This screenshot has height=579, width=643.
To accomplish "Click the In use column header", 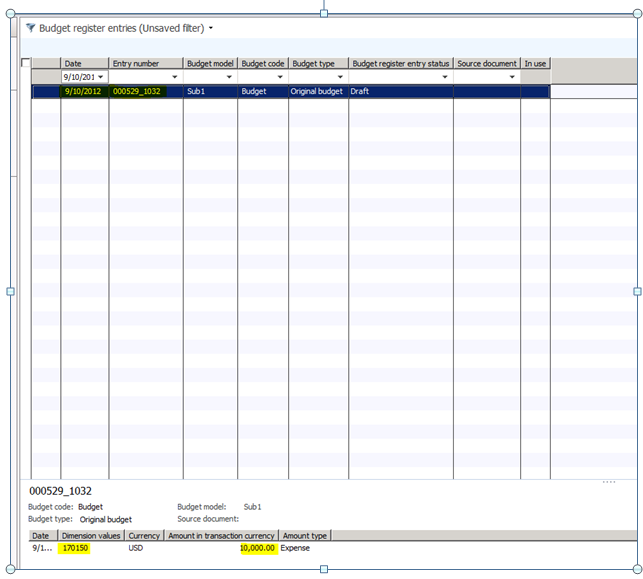I will click(x=535, y=63).
